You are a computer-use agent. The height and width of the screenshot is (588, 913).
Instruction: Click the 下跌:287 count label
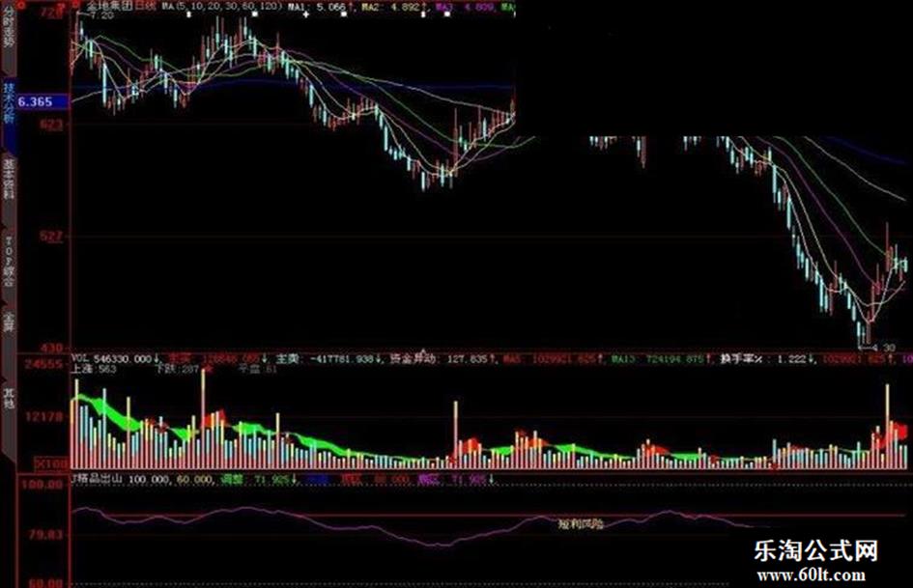tap(177, 369)
